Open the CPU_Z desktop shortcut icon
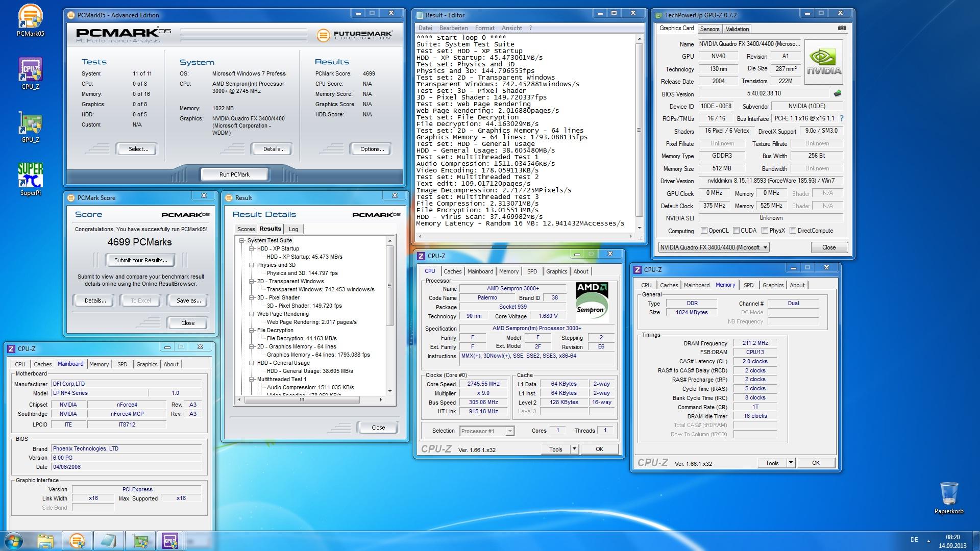 point(31,73)
